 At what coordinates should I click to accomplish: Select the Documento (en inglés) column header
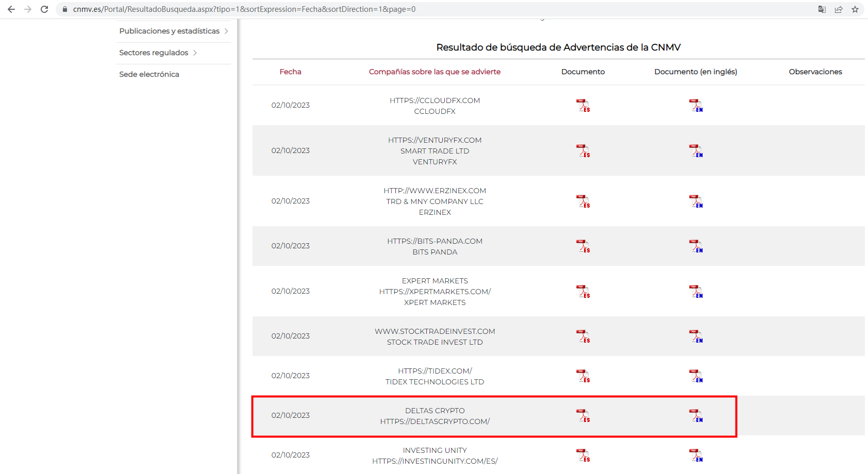[696, 72]
